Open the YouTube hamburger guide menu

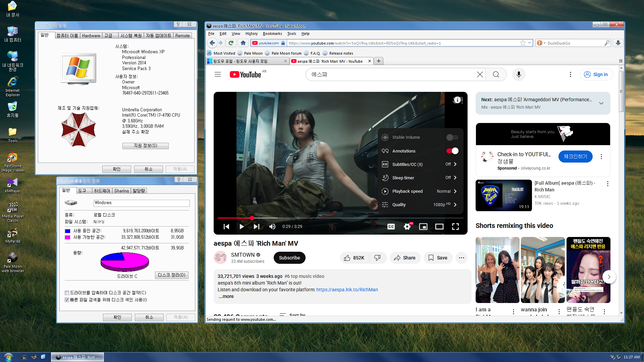tap(218, 74)
